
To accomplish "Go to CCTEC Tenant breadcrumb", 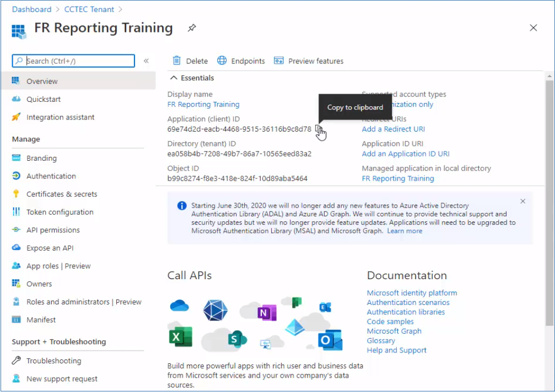I will pos(89,9).
